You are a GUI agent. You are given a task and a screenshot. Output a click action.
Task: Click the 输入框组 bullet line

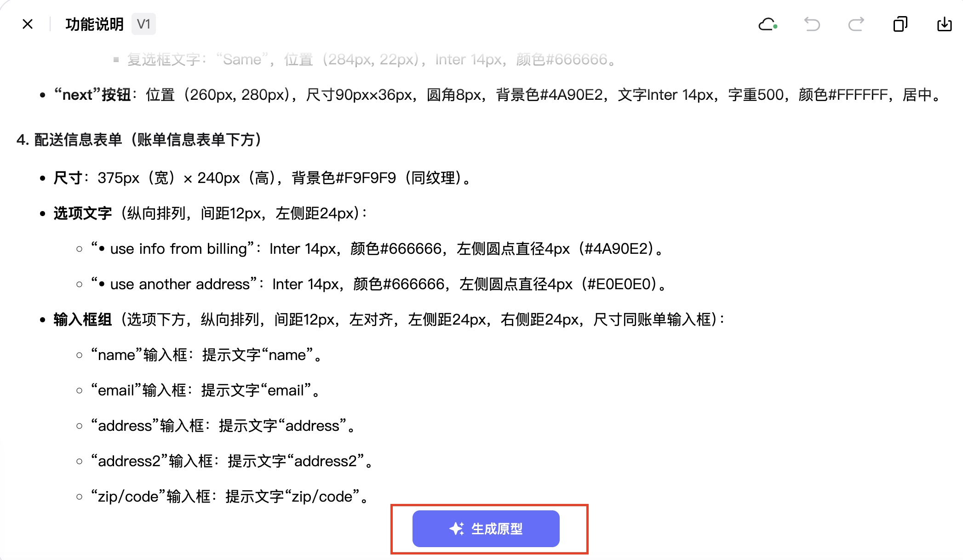tap(390, 320)
